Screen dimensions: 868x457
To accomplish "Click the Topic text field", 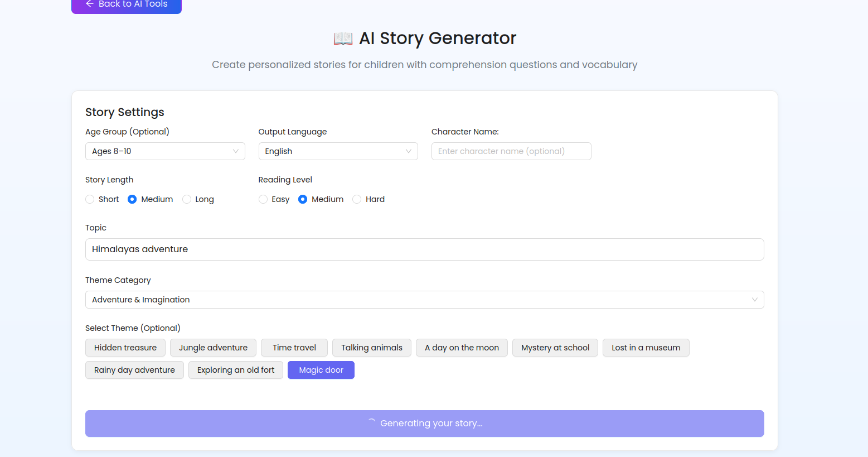I will [424, 249].
